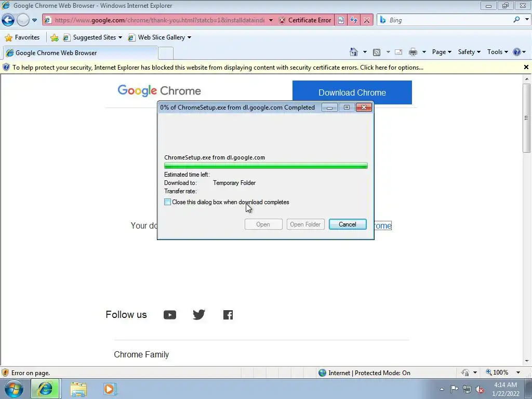Screen dimensions: 532x399
Task: Click the Open Folder button
Action: pos(305,224)
